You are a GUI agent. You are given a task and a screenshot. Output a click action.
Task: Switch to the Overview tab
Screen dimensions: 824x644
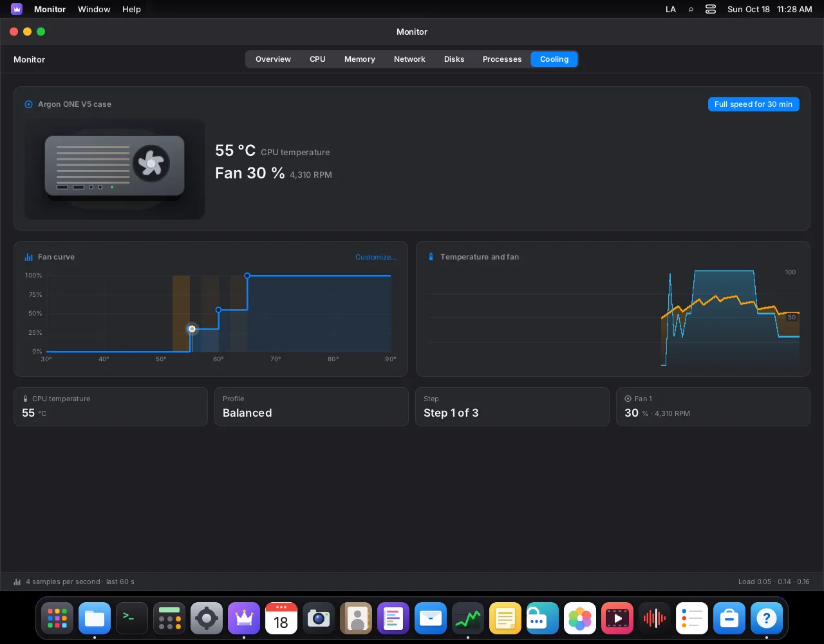click(273, 59)
